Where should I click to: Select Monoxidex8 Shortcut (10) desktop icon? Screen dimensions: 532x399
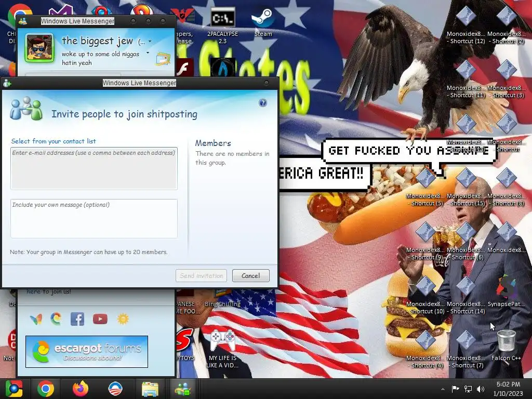click(x=425, y=296)
